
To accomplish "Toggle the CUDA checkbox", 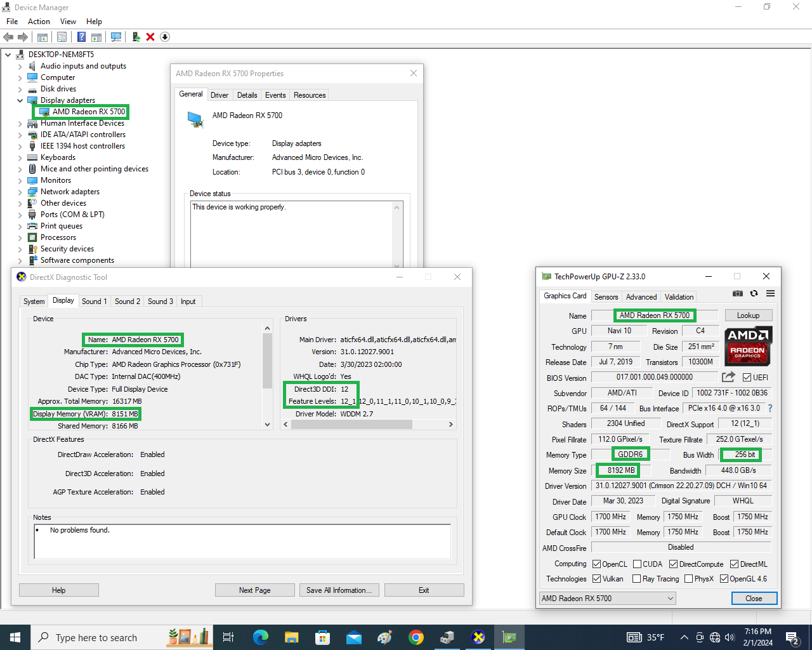I will pyautogui.click(x=637, y=564).
